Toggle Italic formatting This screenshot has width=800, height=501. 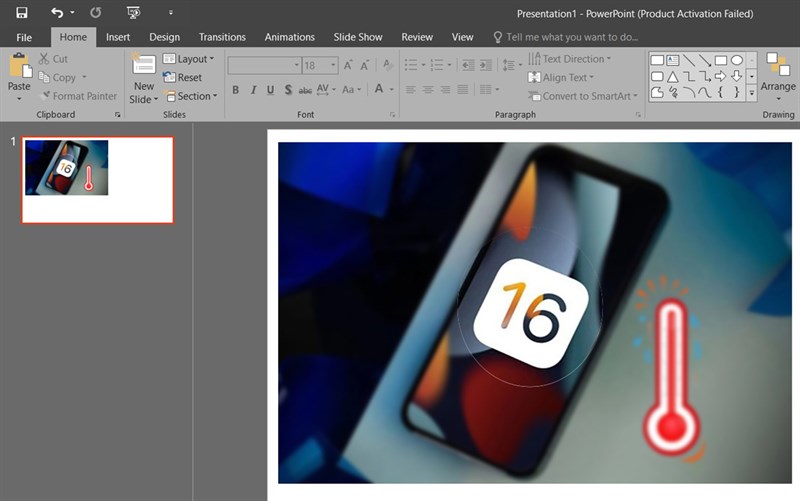tap(253, 90)
